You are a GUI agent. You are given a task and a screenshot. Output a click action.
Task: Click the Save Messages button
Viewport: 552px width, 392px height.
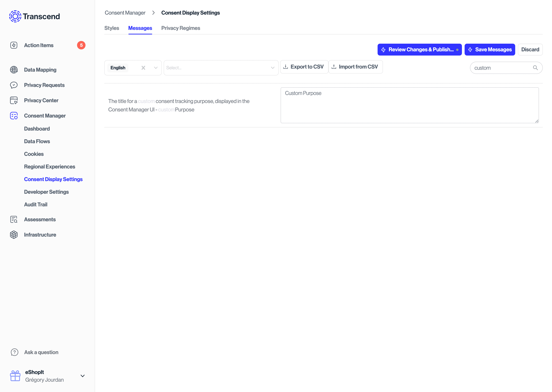click(489, 50)
